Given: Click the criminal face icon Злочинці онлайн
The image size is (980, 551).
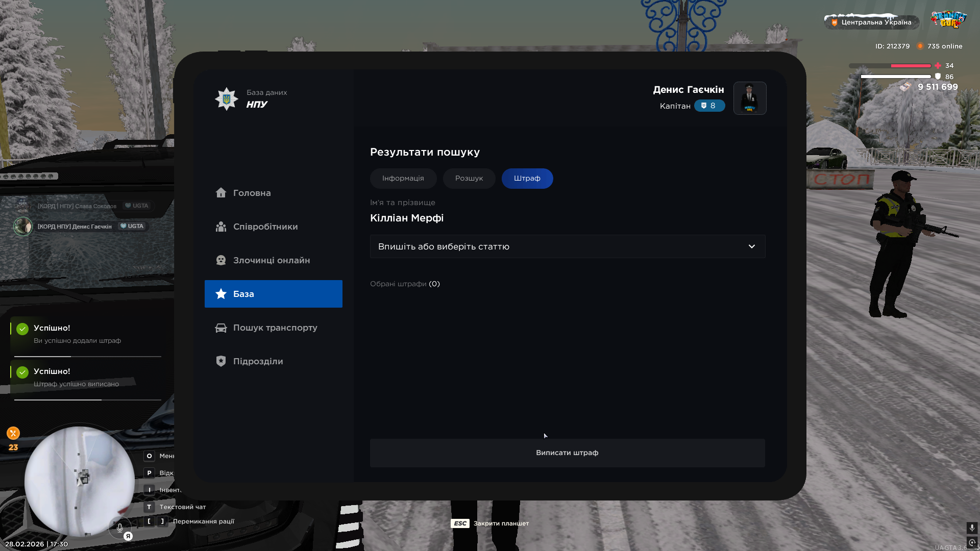Looking at the screenshot, I should click(220, 260).
